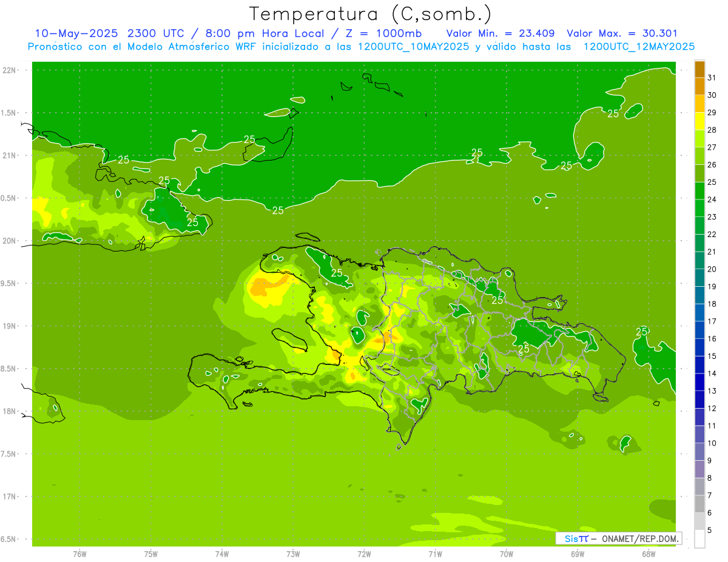Click the 22N latitude axis label
Viewport: 728px width, 562px height.
coord(10,70)
